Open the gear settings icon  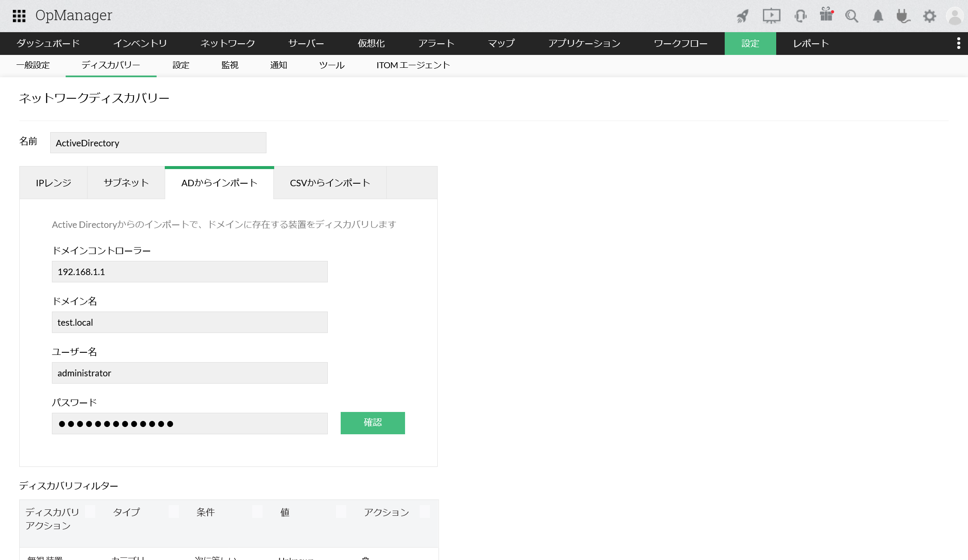click(x=929, y=16)
